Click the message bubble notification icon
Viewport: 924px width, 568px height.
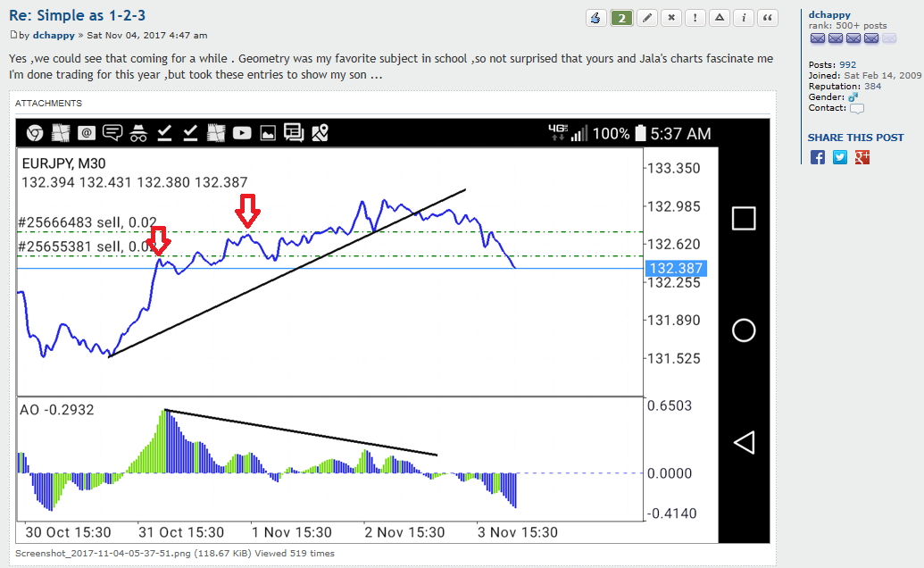(112, 133)
